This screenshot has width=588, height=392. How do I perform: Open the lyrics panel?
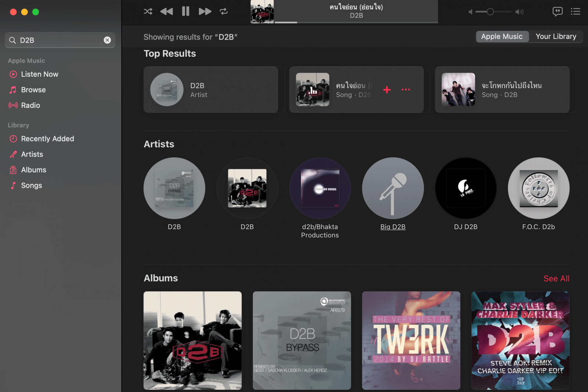pyautogui.click(x=557, y=11)
